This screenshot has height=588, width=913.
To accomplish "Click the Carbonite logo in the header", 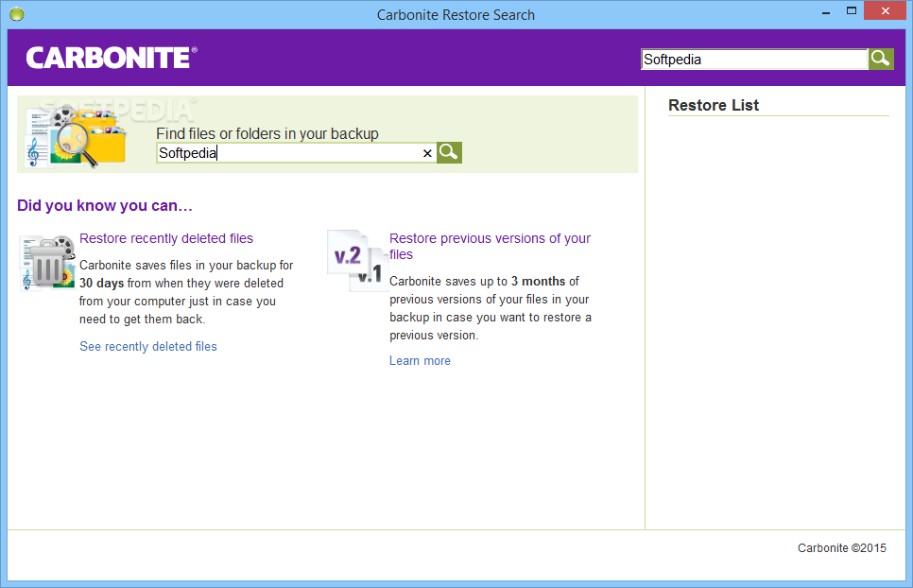I will (112, 58).
